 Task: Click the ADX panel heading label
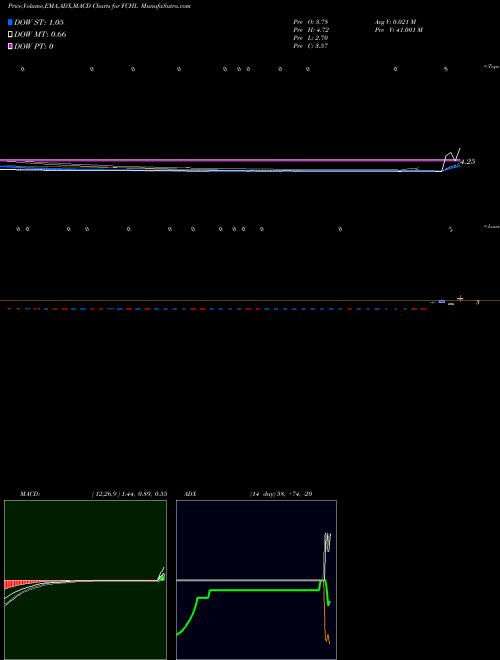click(190, 494)
